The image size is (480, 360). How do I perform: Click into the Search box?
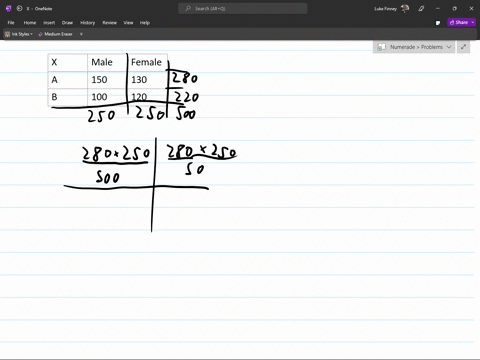point(243,9)
